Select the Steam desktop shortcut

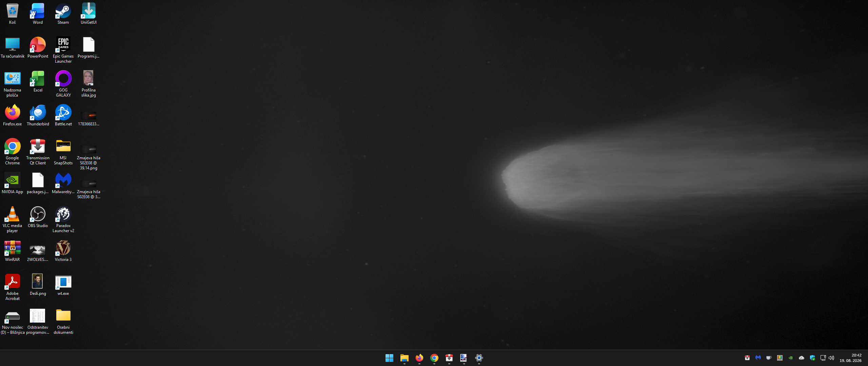coord(63,14)
